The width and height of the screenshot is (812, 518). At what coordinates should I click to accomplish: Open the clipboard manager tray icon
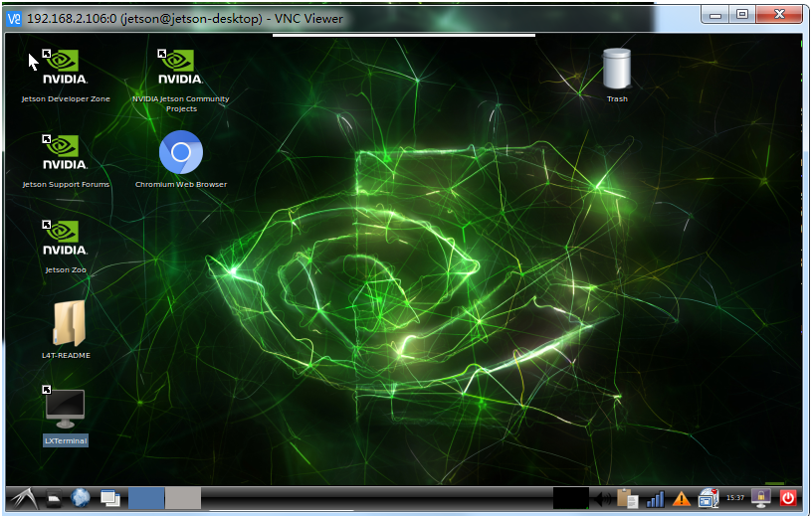(627, 498)
